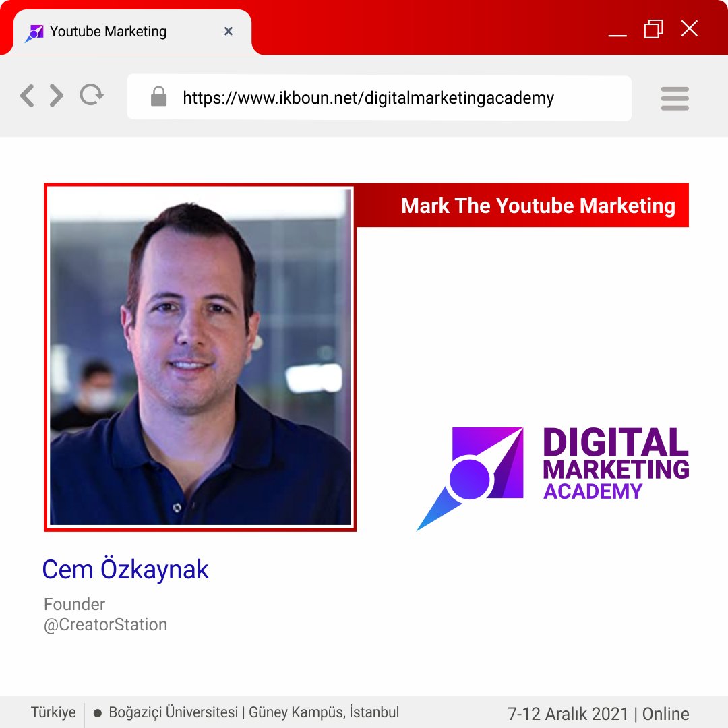Click the Türkiye label in the footer

coord(53,712)
